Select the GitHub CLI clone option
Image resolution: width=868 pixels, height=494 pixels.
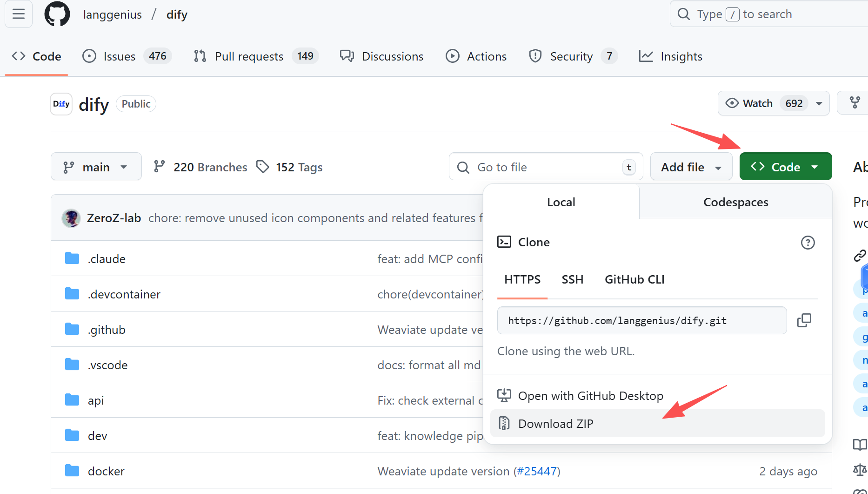click(634, 279)
